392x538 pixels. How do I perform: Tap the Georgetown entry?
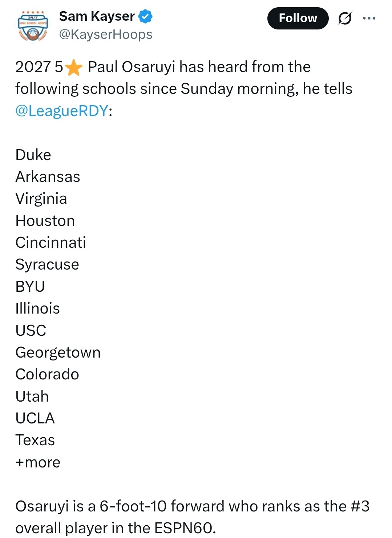pyautogui.click(x=58, y=352)
